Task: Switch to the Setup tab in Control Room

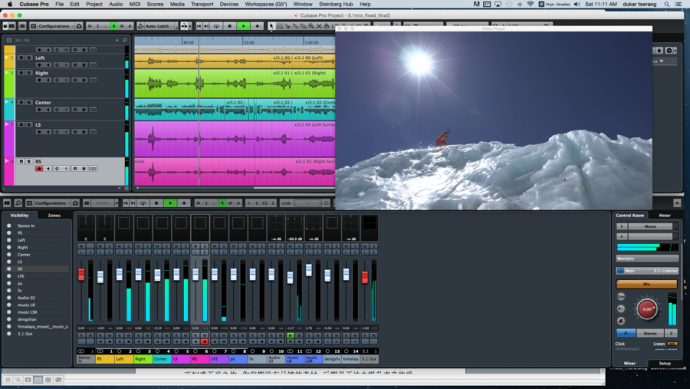Action: [664, 363]
